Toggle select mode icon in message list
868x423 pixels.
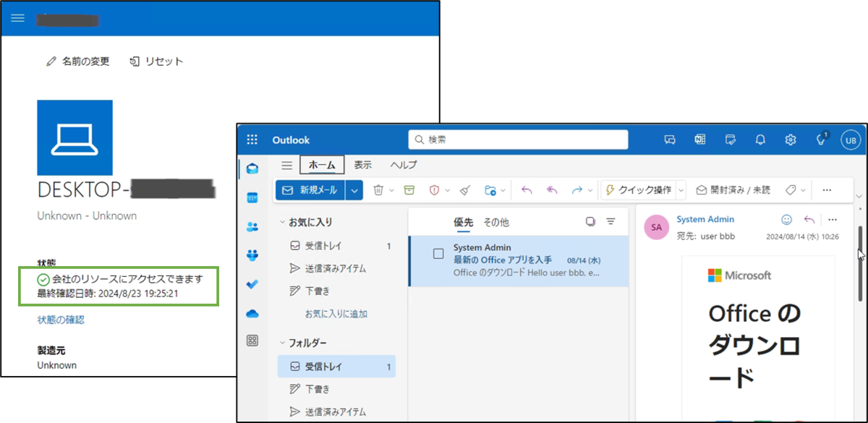pyautogui.click(x=590, y=221)
